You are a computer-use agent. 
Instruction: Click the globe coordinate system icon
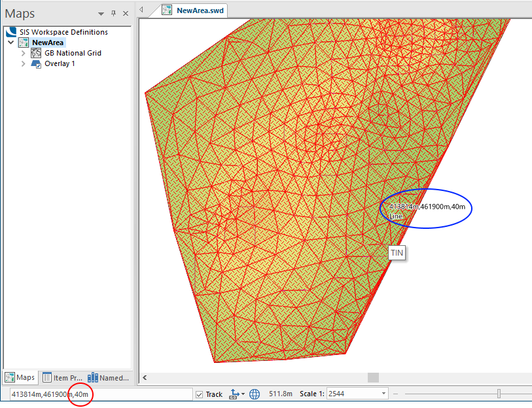pos(255,394)
